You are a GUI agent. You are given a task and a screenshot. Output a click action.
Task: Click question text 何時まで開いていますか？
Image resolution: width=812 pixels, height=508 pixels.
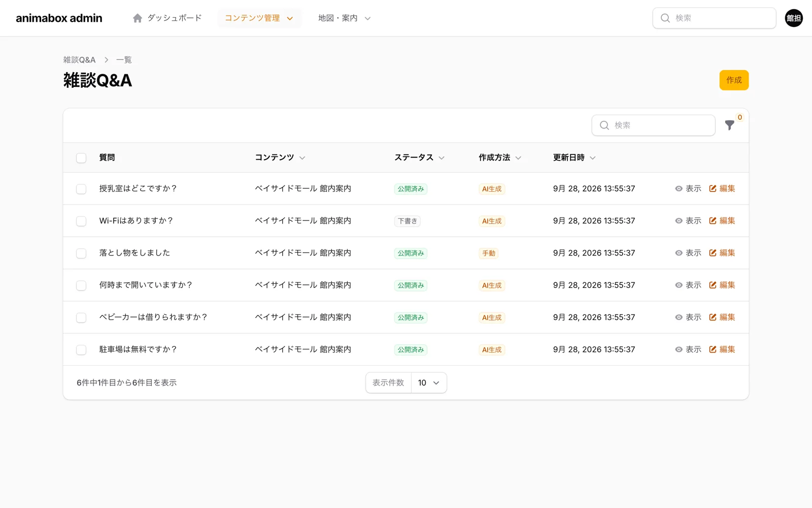(x=146, y=285)
